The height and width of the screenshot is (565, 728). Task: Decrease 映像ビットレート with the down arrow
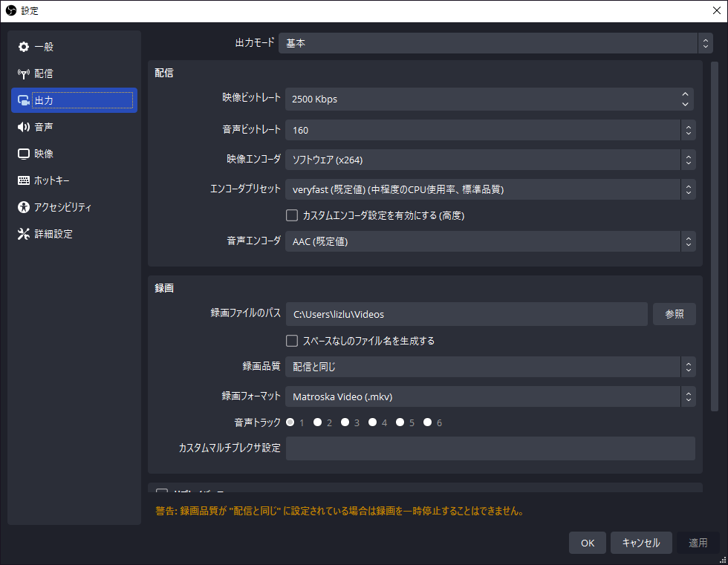click(685, 105)
